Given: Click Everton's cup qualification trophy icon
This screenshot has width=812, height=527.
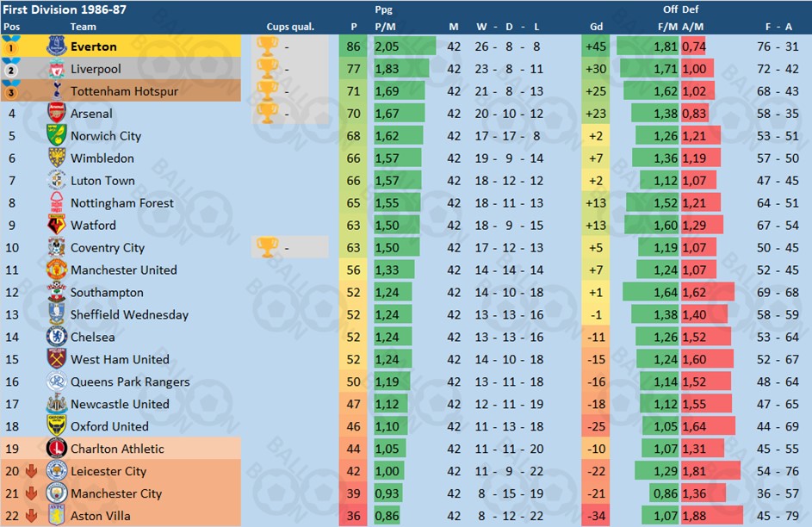Looking at the screenshot, I should pos(267,46).
